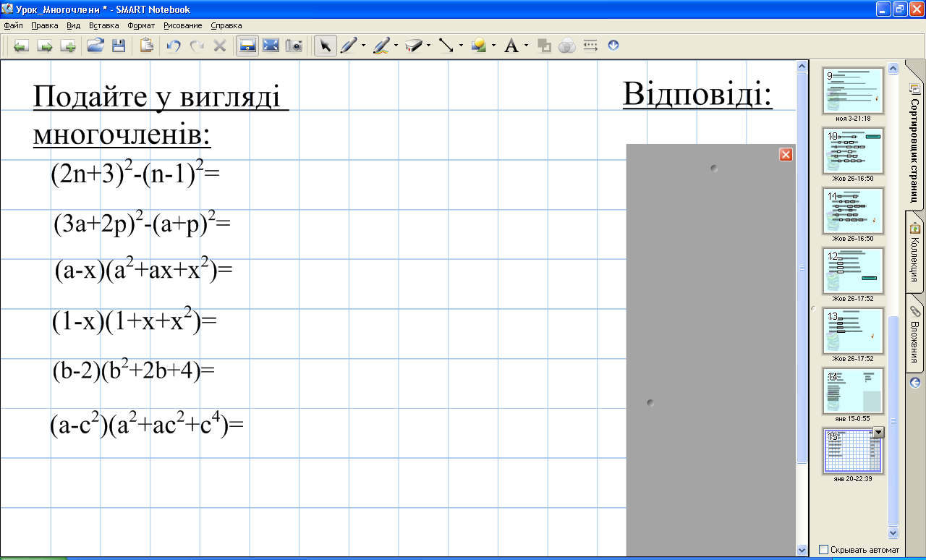The height and width of the screenshot is (560, 926).
Task: Open page 15 thumbnail menu arrow
Action: (879, 432)
